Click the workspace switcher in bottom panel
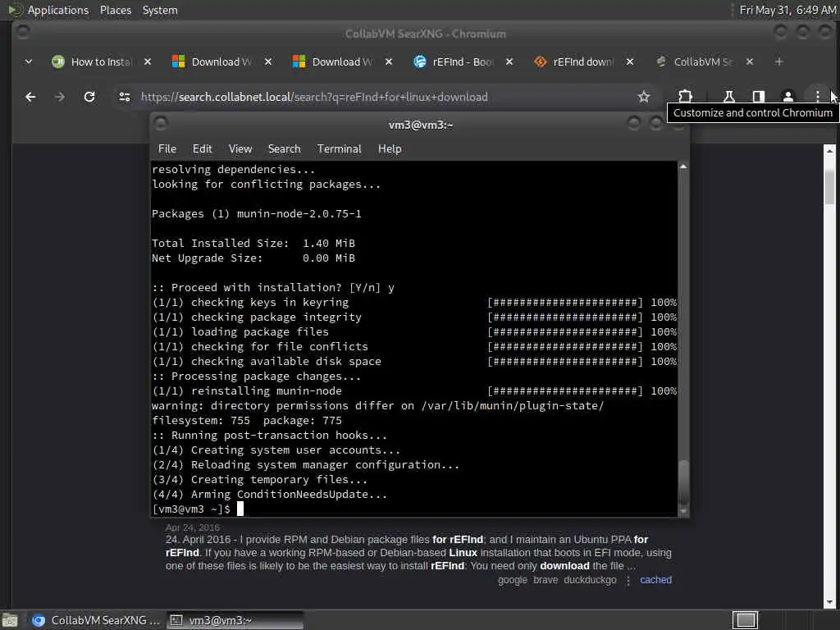 tap(745, 620)
